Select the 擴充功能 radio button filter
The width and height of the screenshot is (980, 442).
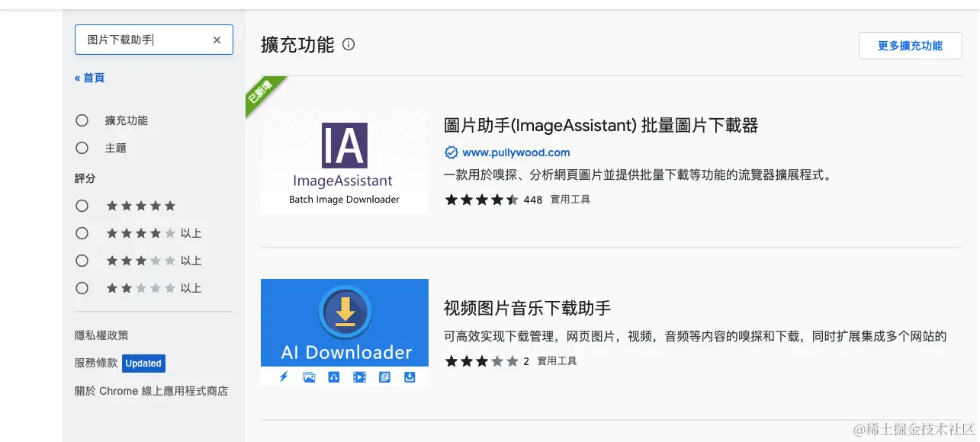82,120
